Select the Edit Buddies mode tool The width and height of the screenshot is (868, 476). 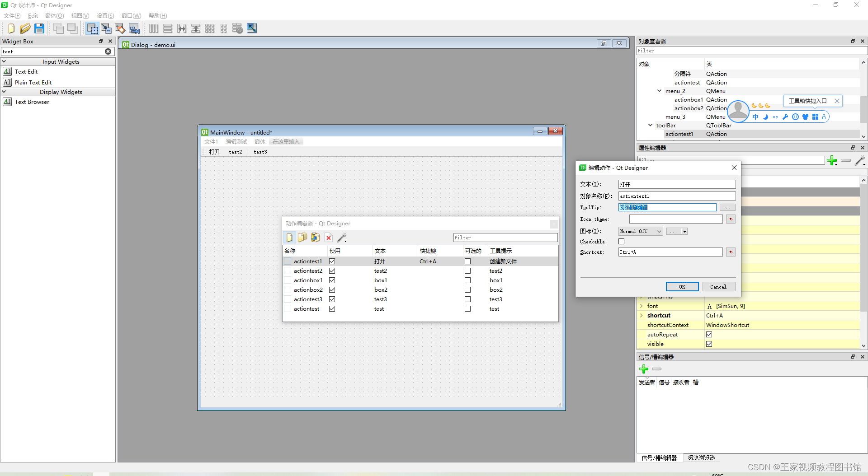coord(120,28)
